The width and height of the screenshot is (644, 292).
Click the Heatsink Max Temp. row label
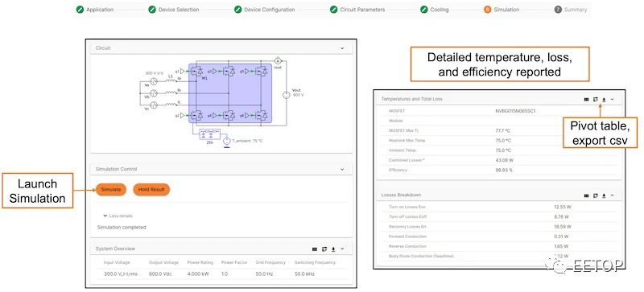tap(407, 141)
